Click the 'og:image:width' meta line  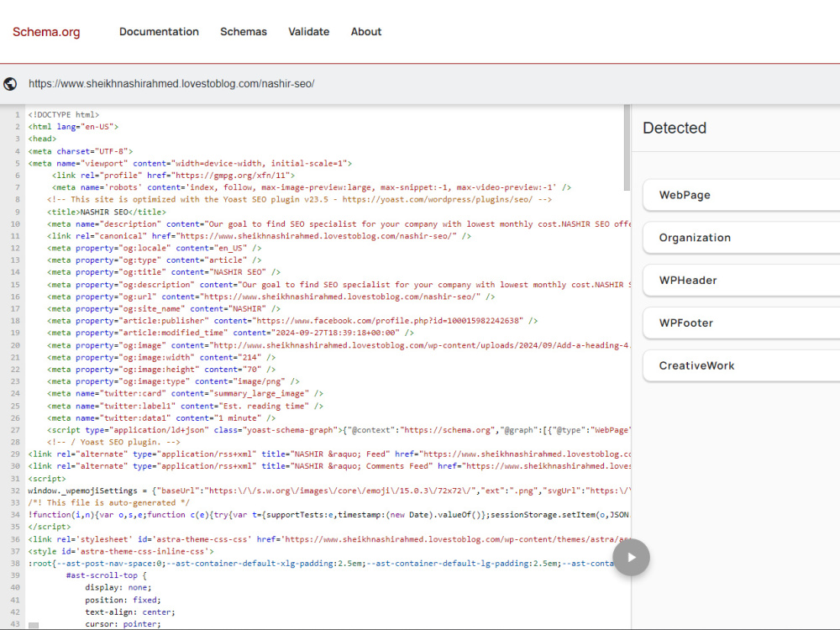tap(161, 357)
